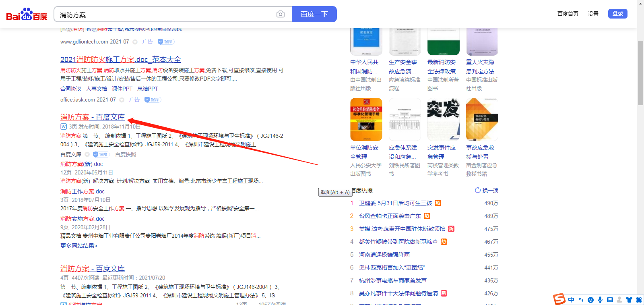This screenshot has width=644, height=305.
Task: Click 事故应急救援与处置 book cover thumbnail
Action: [x=482, y=119]
